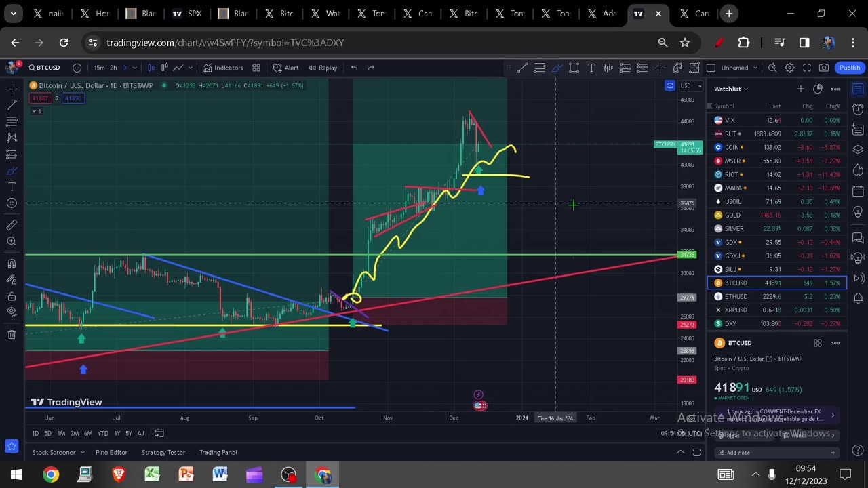Select the MSTR row in watchlist
The width and height of the screenshot is (868, 488).
click(777, 161)
